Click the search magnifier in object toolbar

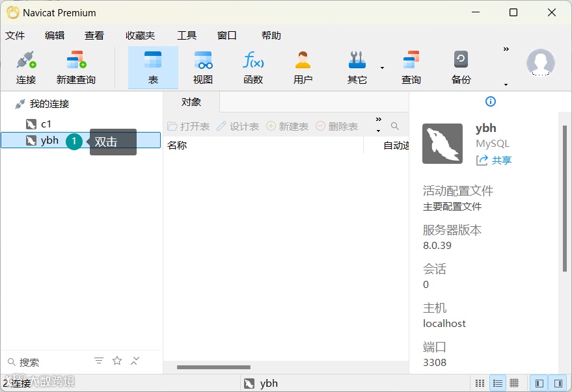tap(395, 126)
